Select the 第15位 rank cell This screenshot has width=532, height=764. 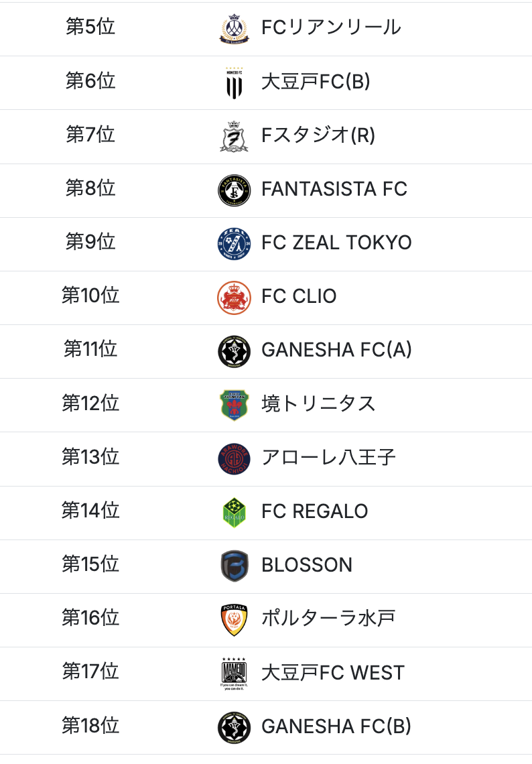point(90,564)
